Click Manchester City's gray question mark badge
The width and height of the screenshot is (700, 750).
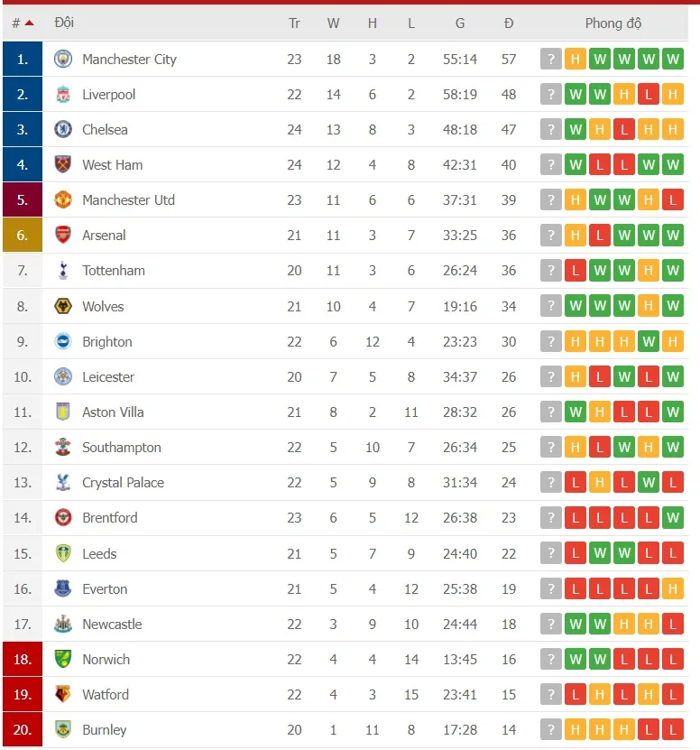[x=551, y=60]
